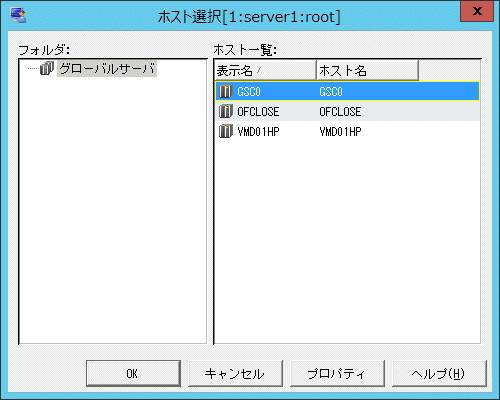Sort the list by the ホスト名 column header
500x400 pixels.
[x=367, y=70]
